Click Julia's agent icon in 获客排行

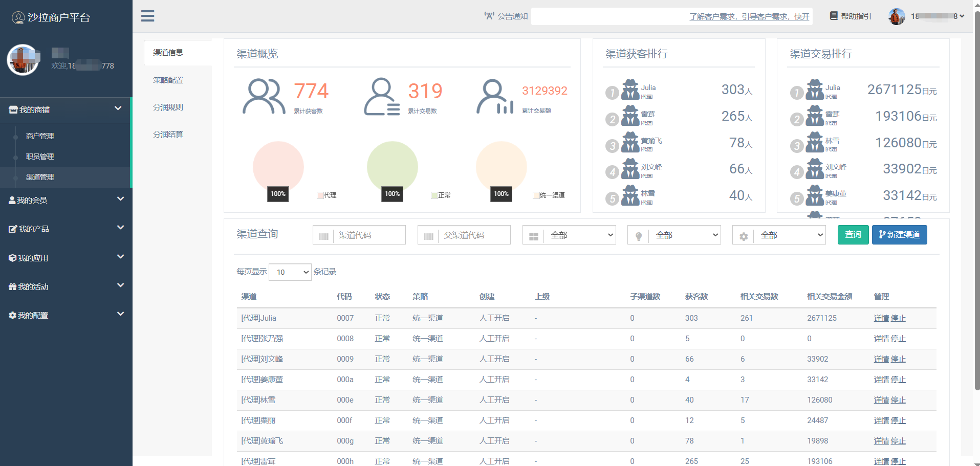[630, 90]
